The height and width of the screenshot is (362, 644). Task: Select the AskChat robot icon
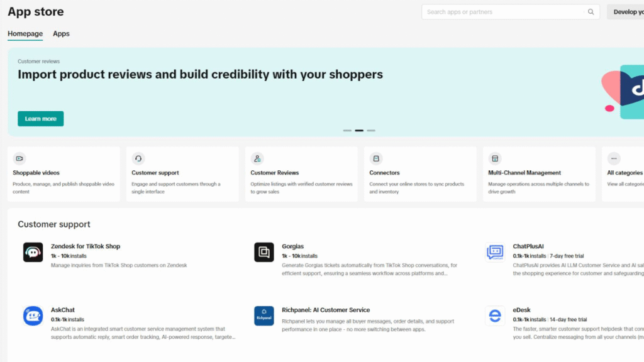pos(33,316)
